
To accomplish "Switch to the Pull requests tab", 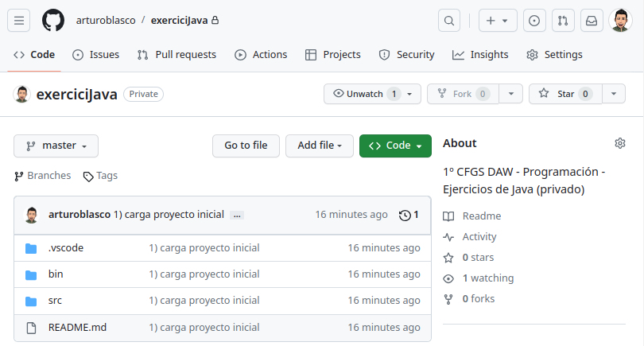I will coord(177,55).
